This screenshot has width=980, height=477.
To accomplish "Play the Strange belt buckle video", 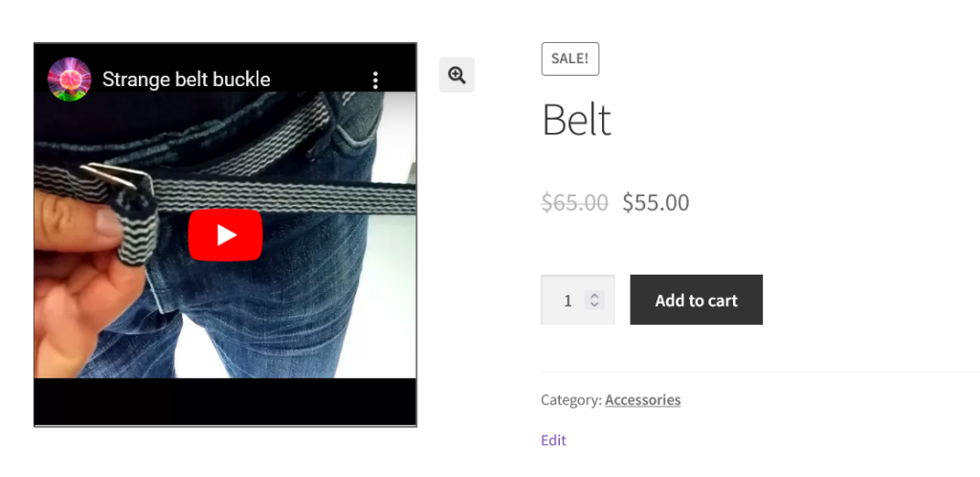I will (x=225, y=235).
